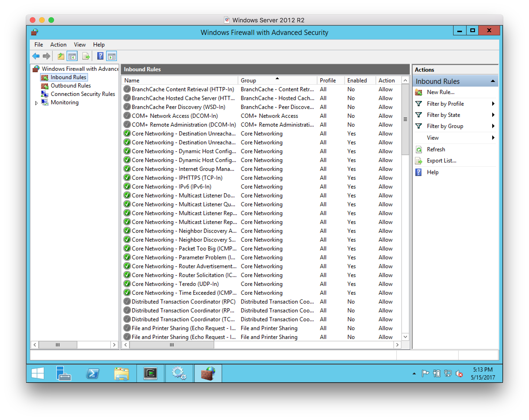
Task: Sort by the Name column header
Action: pyautogui.click(x=180, y=81)
